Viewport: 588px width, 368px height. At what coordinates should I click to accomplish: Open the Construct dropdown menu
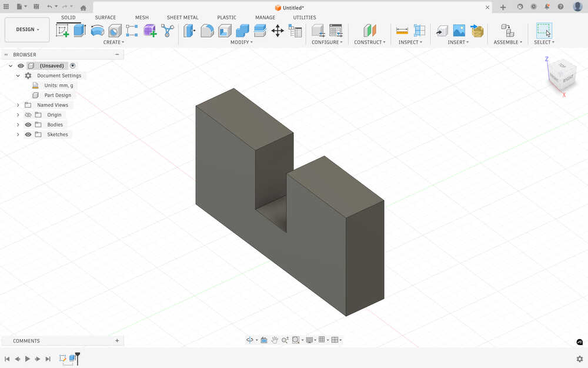[370, 42]
